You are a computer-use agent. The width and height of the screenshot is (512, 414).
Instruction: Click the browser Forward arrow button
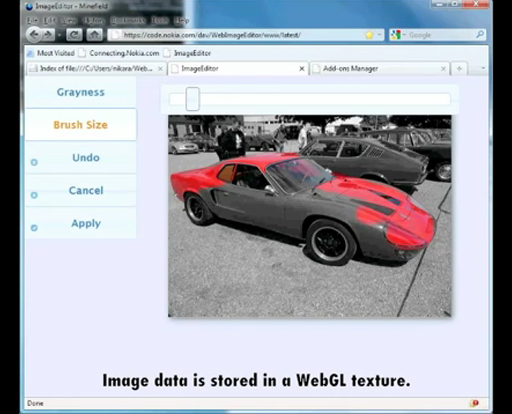[48, 35]
